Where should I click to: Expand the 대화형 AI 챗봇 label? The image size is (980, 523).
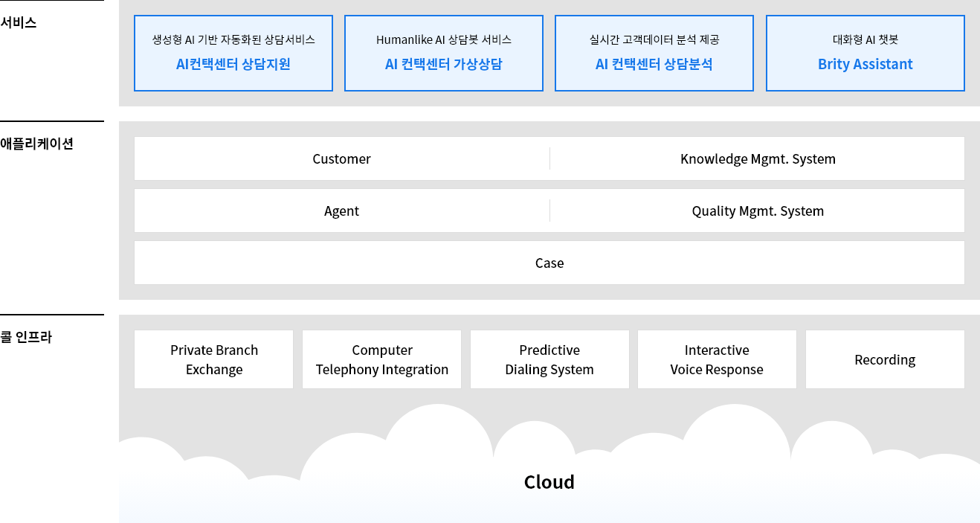tap(864, 39)
